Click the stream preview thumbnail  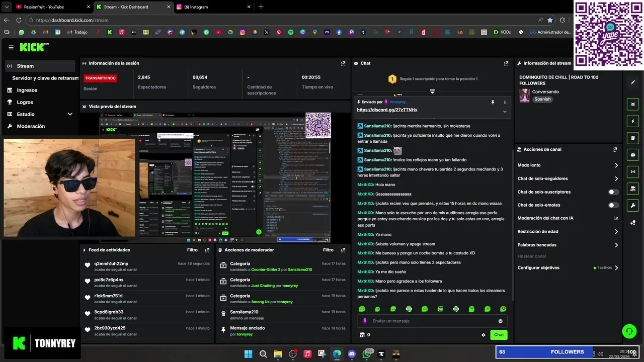[x=215, y=177]
